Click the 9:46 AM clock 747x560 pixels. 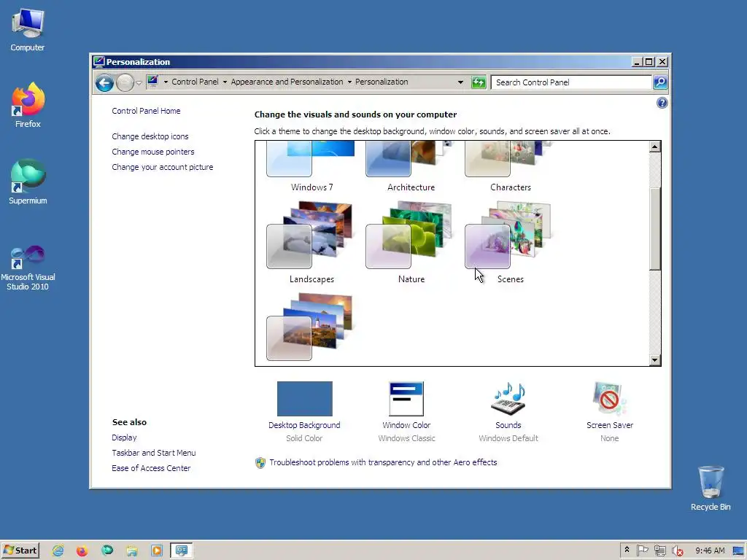(x=710, y=551)
